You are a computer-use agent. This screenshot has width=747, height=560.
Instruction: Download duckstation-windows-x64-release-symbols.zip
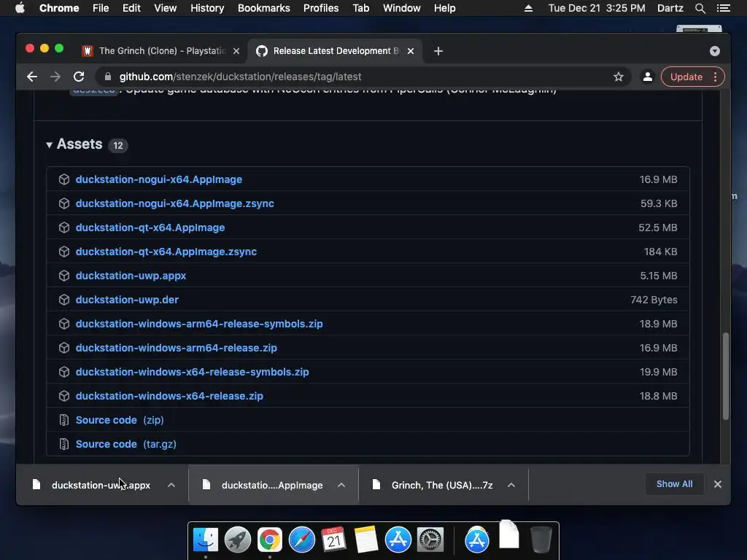pyautogui.click(x=193, y=372)
